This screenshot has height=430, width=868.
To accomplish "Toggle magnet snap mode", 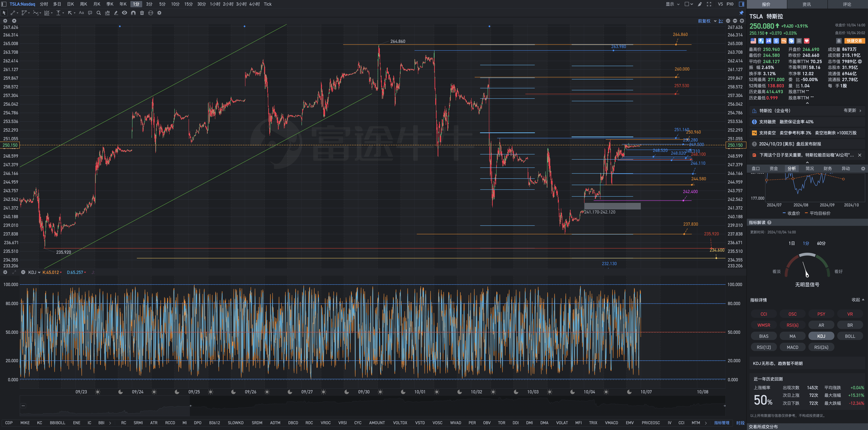I will point(133,13).
